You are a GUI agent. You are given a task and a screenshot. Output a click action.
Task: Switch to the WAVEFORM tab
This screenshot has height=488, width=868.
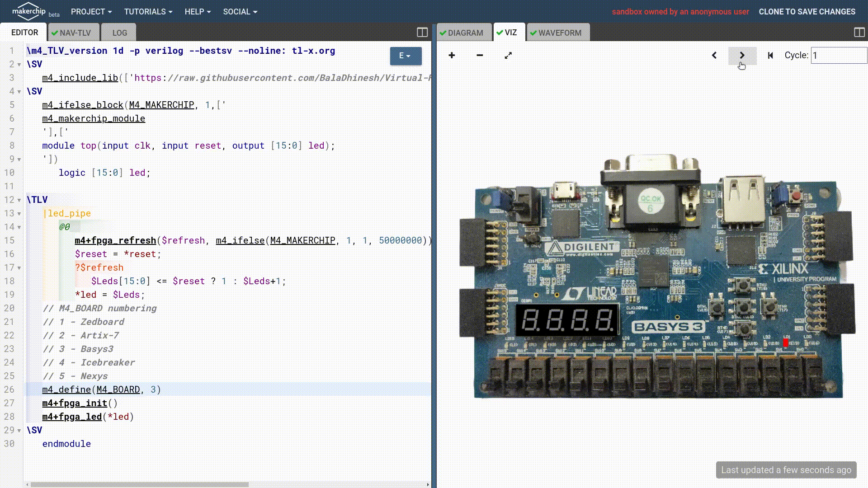[x=559, y=33]
